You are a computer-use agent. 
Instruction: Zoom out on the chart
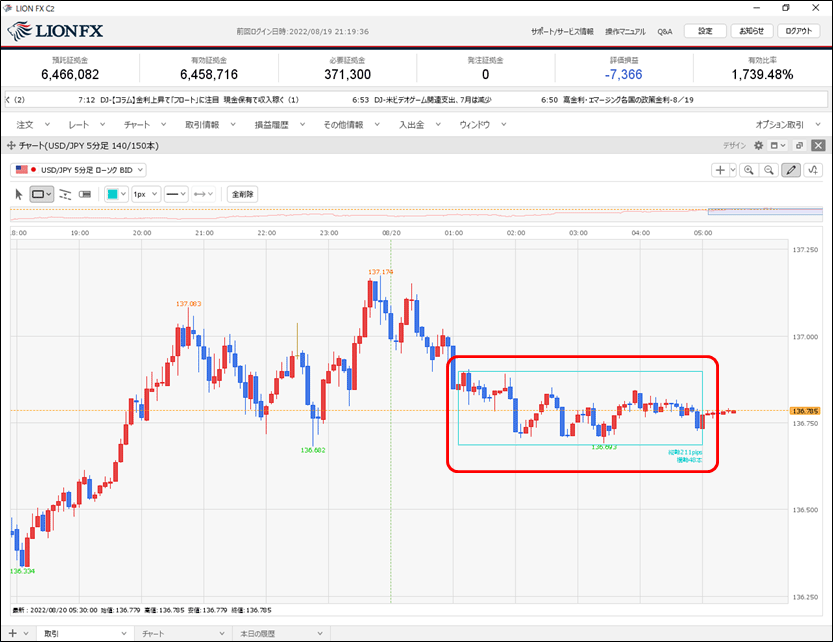[769, 170]
